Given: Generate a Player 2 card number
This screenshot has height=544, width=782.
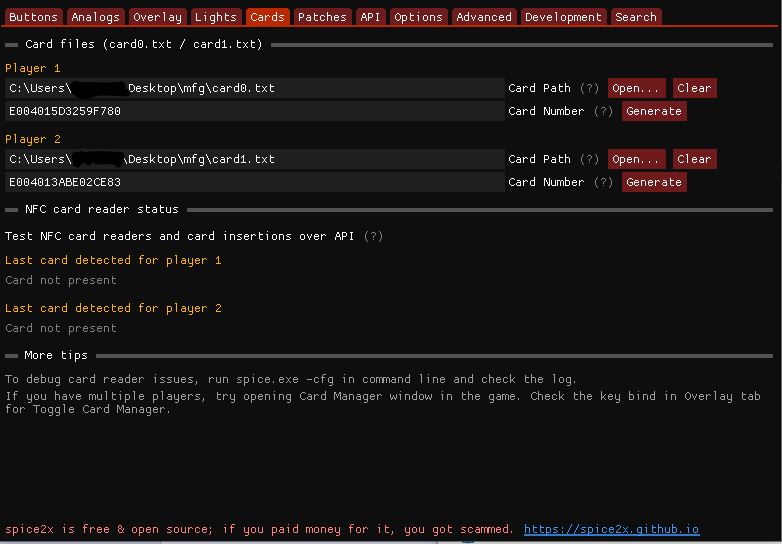Looking at the screenshot, I should [654, 182].
